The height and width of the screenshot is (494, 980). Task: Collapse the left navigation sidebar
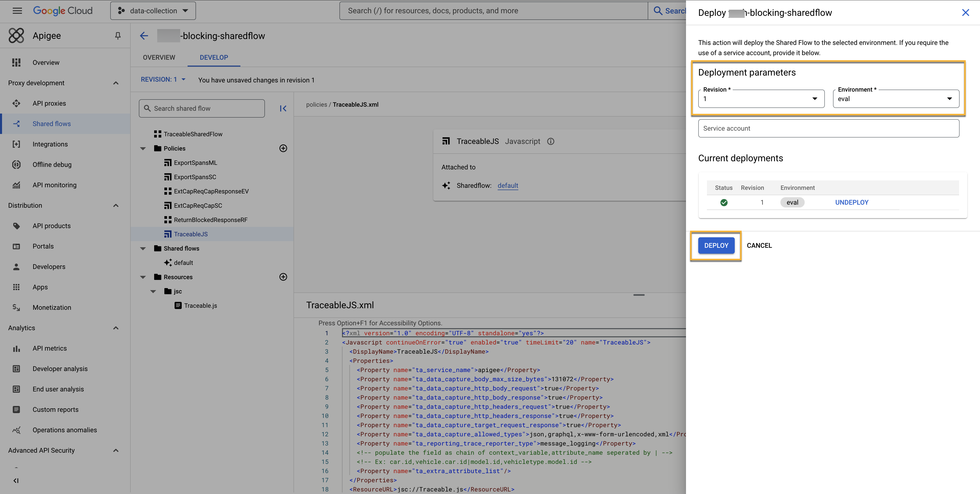tap(16, 481)
